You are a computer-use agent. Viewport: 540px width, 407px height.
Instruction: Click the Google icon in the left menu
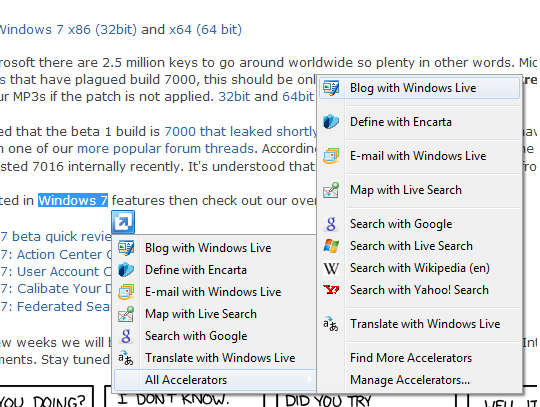(x=126, y=336)
